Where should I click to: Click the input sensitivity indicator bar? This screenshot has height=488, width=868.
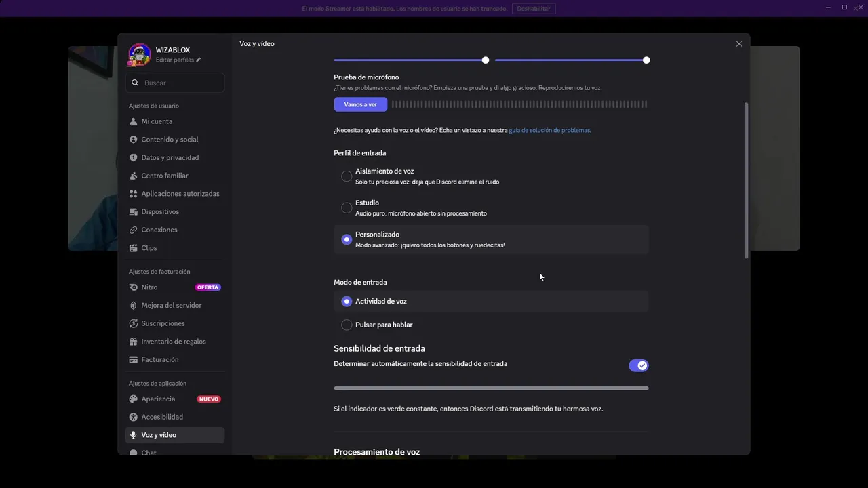point(491,388)
